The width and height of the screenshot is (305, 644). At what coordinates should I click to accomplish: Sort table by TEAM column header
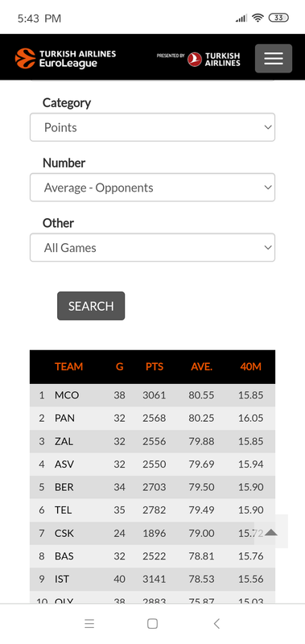pos(68,367)
